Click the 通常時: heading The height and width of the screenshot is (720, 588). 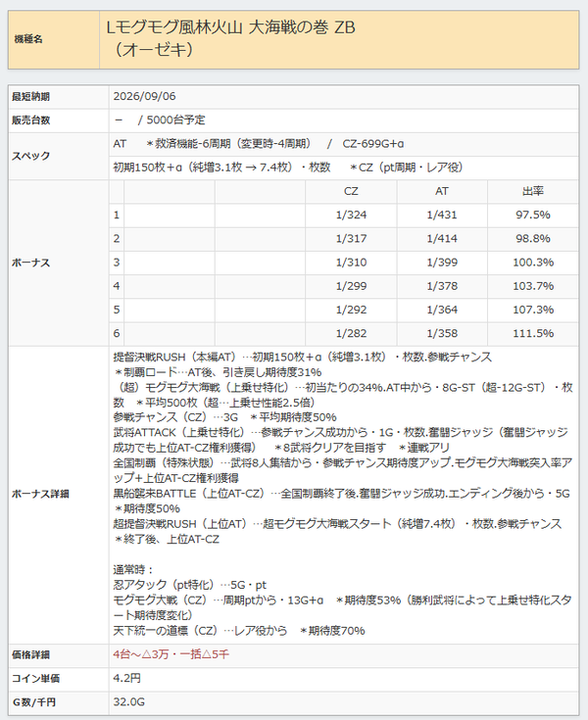[x=133, y=570]
